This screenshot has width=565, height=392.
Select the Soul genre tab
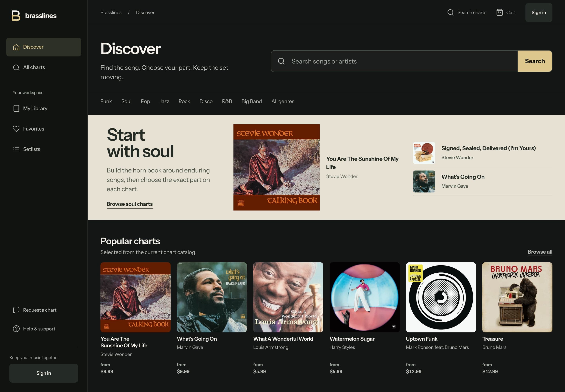point(126,101)
